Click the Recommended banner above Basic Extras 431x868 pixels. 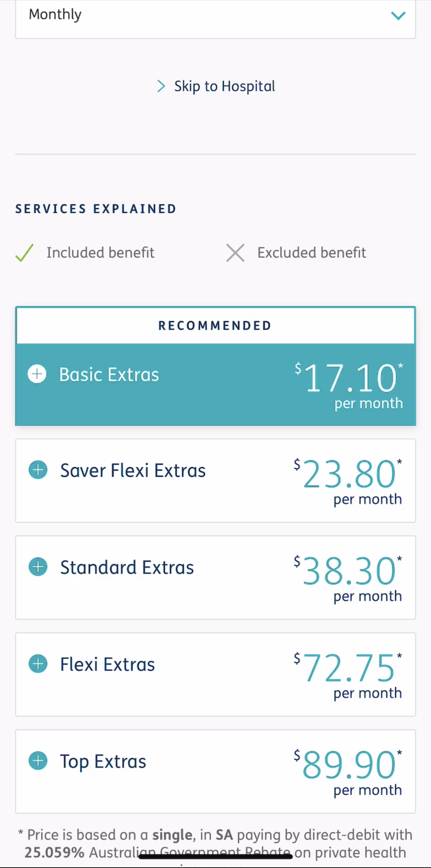pyautogui.click(x=215, y=326)
